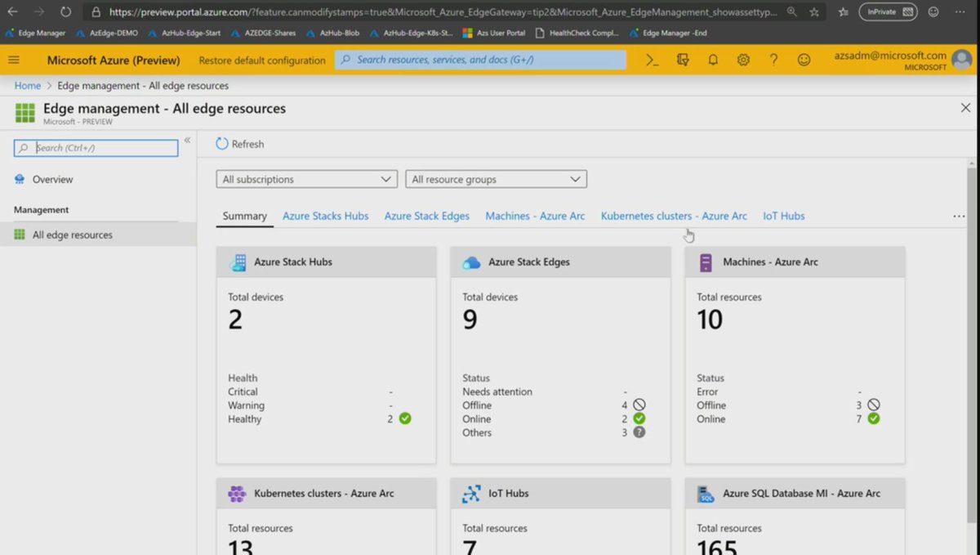Open the Azure portal hamburger menu
This screenshot has width=980, height=555.
click(14, 60)
